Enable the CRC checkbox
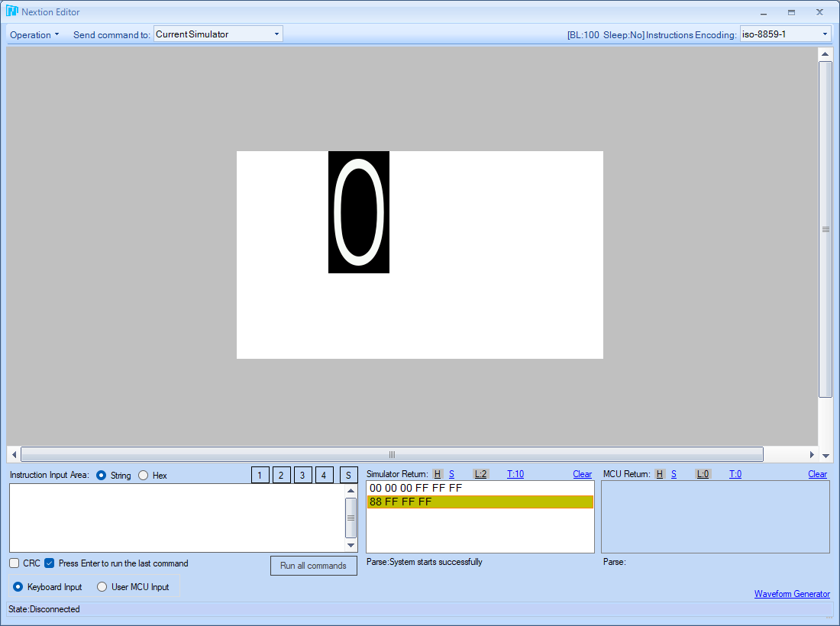Viewport: 840px width, 626px height. pyautogui.click(x=15, y=563)
